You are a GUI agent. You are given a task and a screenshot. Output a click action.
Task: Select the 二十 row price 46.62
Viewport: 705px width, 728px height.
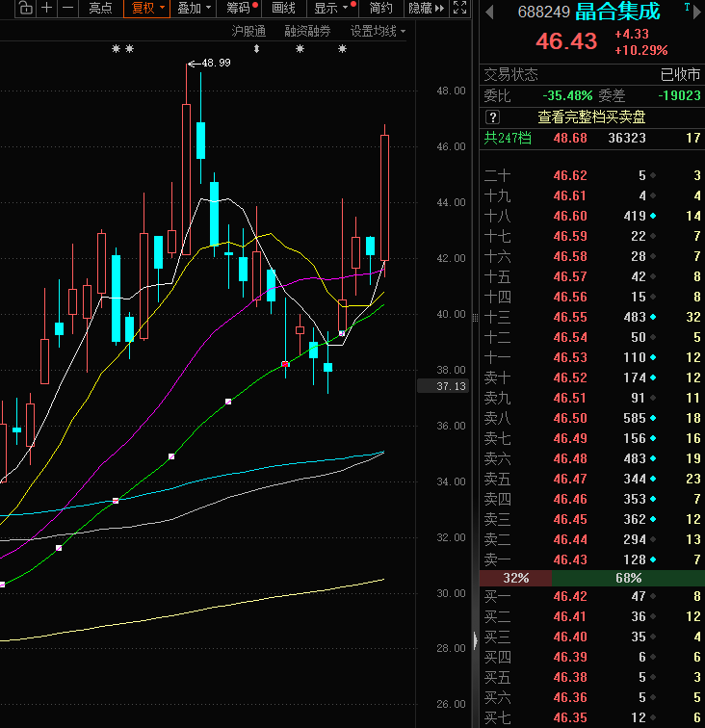click(570, 175)
